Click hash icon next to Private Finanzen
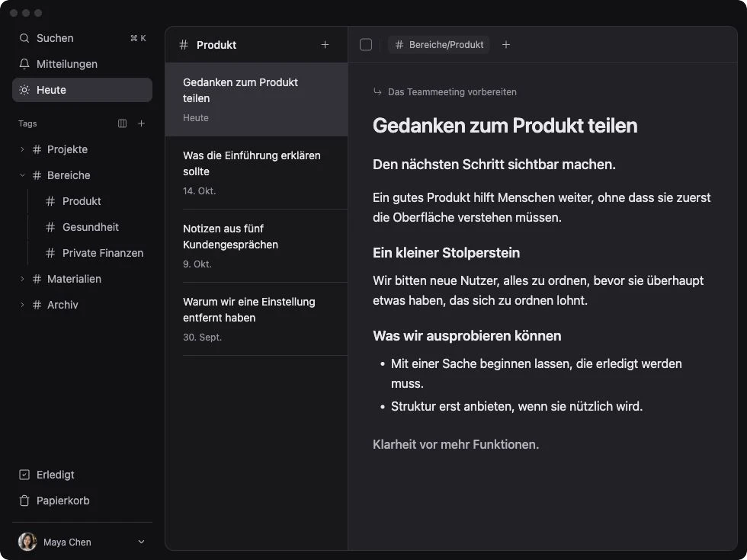This screenshot has height=560, width=747. [x=50, y=253]
